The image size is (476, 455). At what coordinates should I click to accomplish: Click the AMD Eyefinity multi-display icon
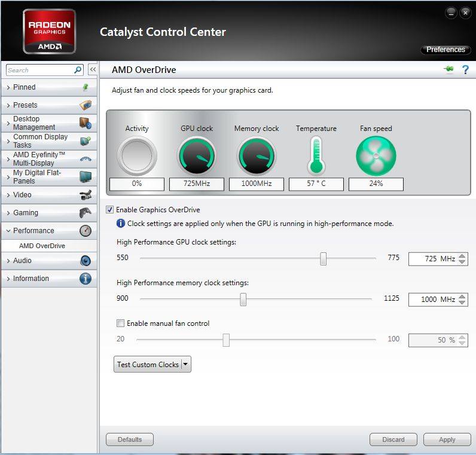(86, 159)
